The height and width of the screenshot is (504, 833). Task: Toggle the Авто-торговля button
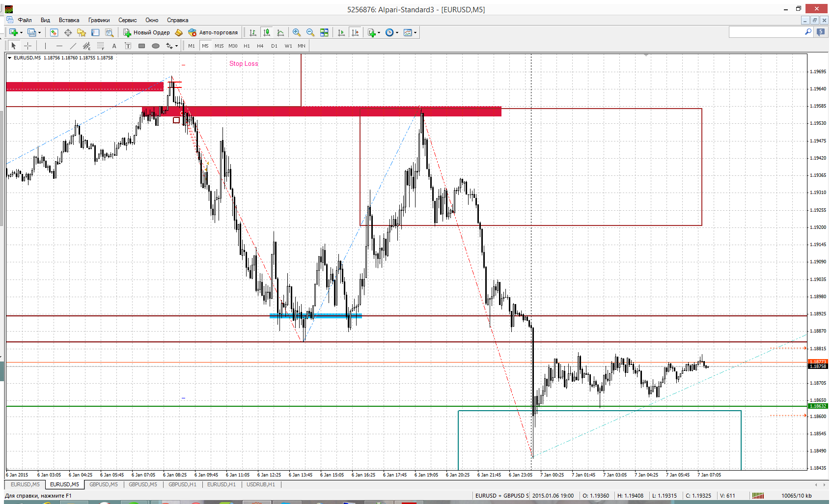coord(213,32)
